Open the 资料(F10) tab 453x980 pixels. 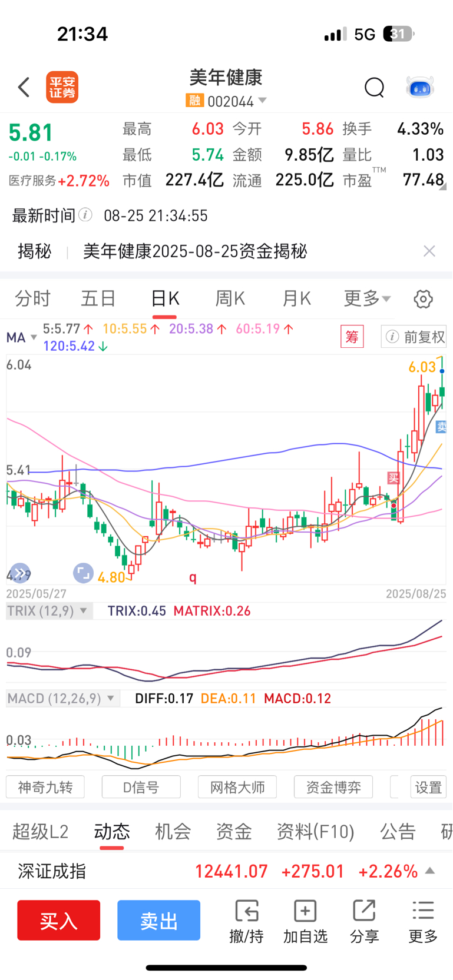point(316,831)
